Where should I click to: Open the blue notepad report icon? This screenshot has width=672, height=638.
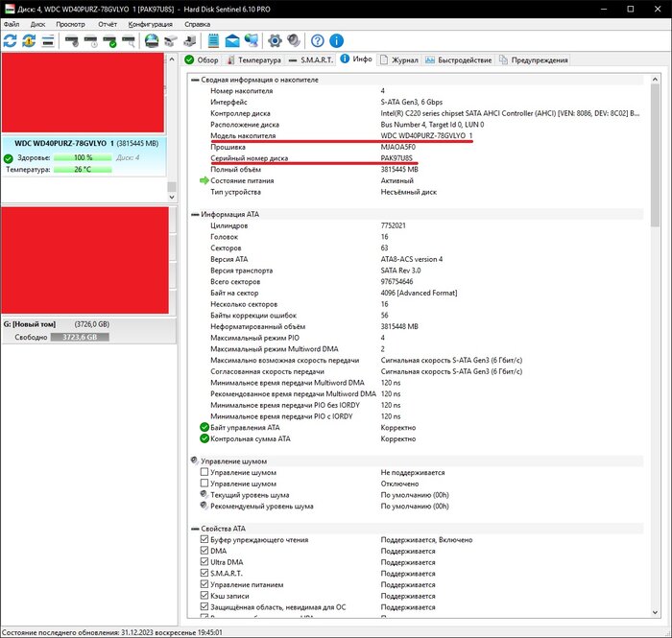[213, 41]
